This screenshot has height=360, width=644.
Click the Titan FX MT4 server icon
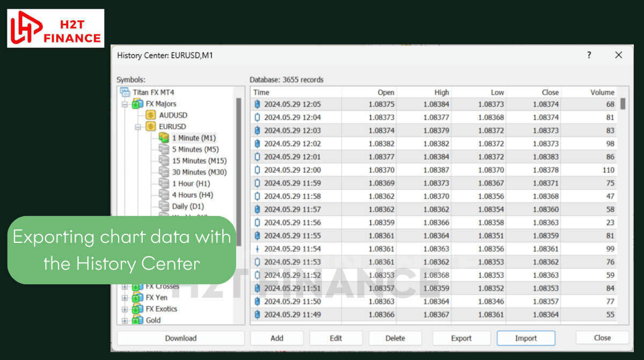coord(125,92)
